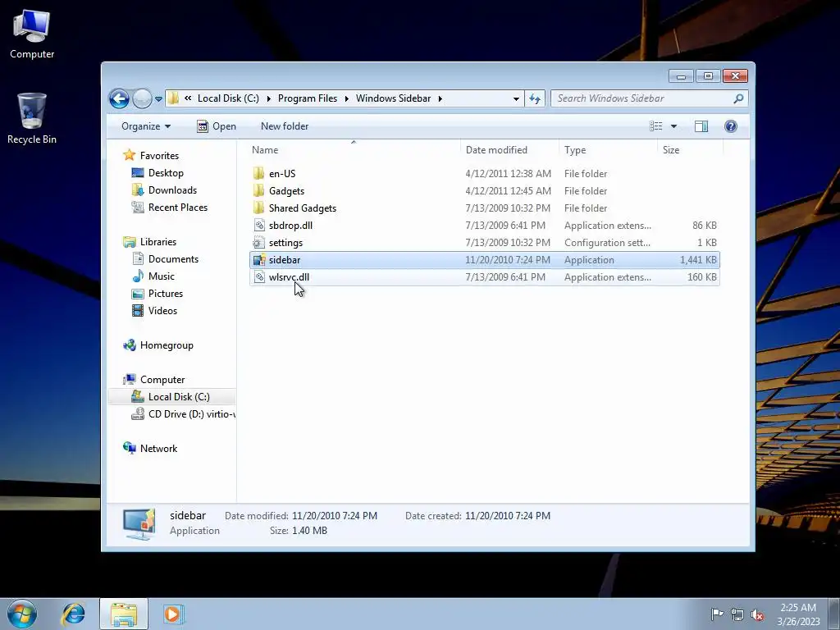Change view with the view icon

coord(656,126)
